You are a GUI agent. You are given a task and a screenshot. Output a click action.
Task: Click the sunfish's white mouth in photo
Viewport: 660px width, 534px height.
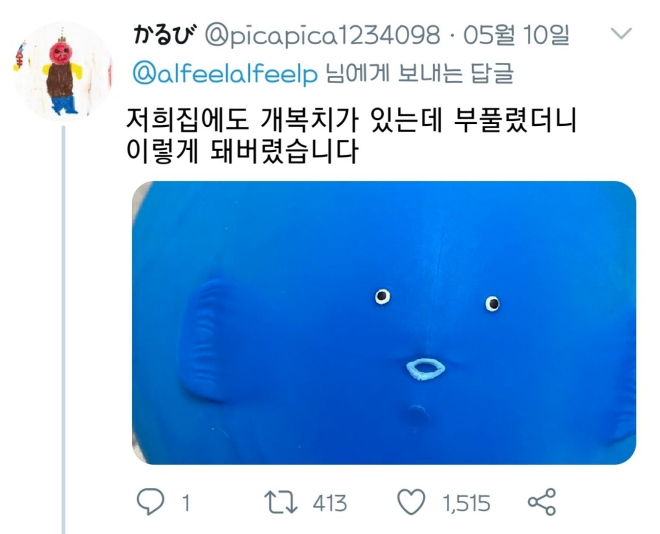click(x=426, y=369)
